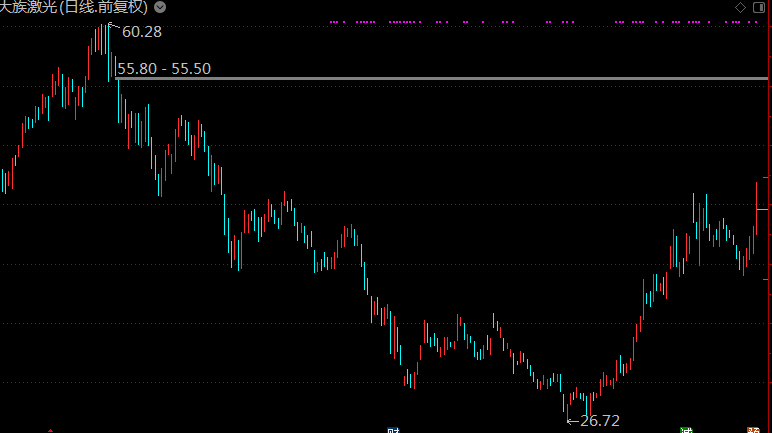Click the 60.28 high price label
The image size is (772, 433).
pos(141,32)
